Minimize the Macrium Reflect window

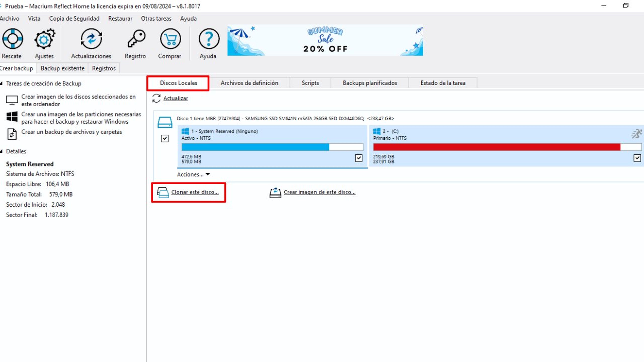[604, 6]
